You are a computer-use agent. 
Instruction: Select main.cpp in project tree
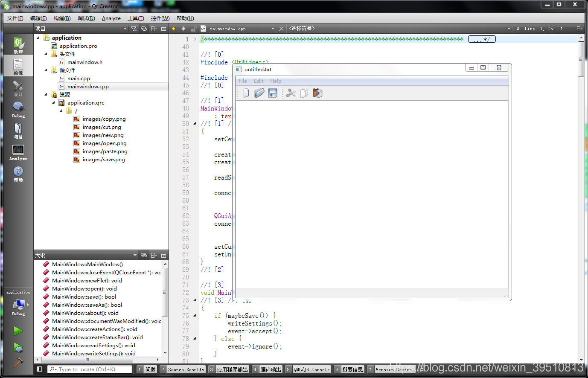point(79,78)
